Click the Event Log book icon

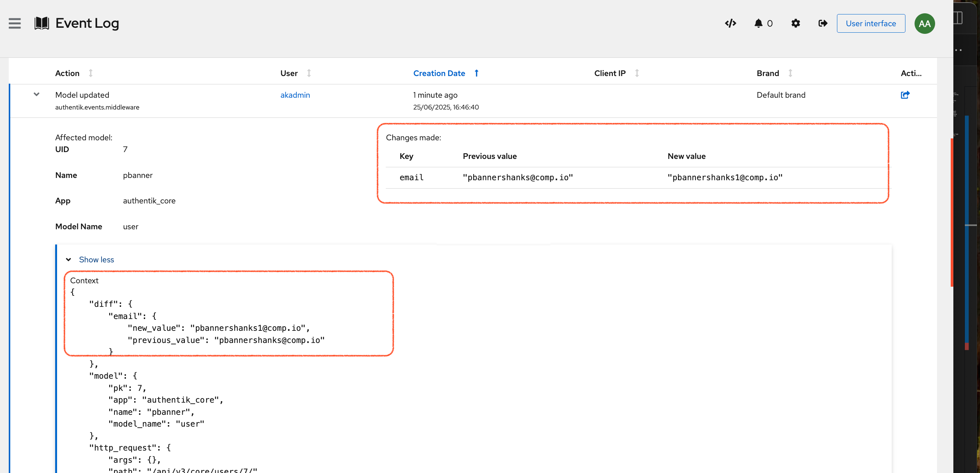click(41, 24)
